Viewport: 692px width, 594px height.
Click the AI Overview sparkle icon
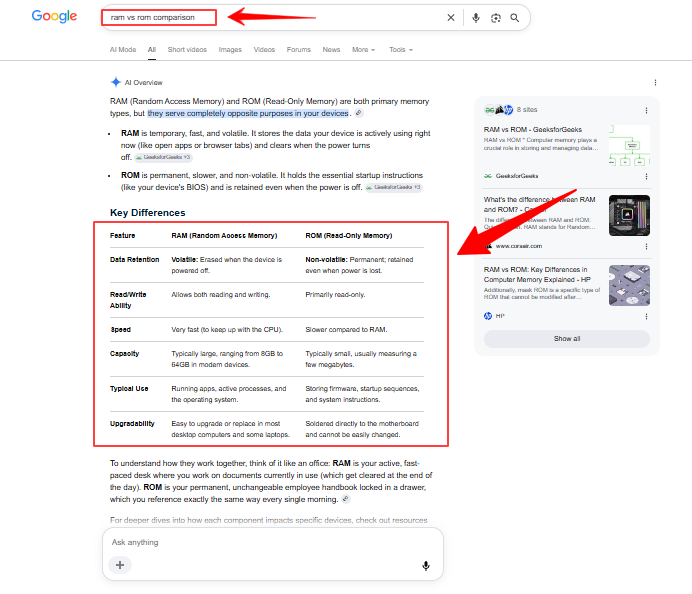(x=116, y=82)
